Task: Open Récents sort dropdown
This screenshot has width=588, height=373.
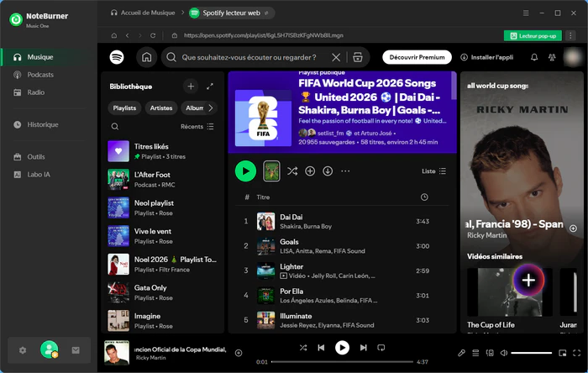Action: click(x=197, y=127)
